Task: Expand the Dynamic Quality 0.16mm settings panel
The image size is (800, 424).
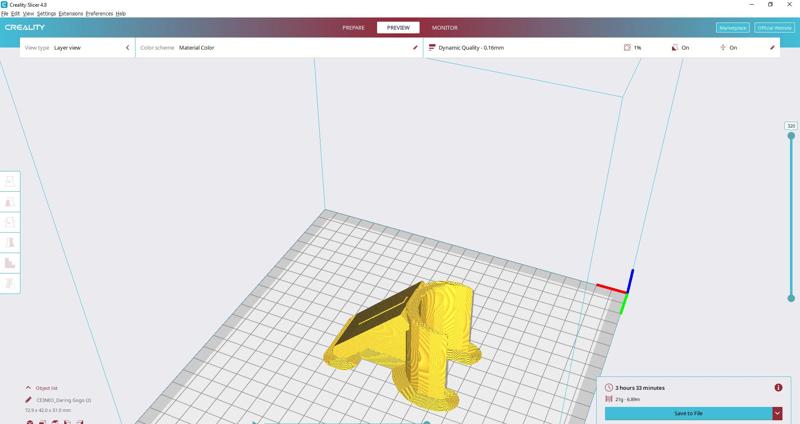Action: 602,47
